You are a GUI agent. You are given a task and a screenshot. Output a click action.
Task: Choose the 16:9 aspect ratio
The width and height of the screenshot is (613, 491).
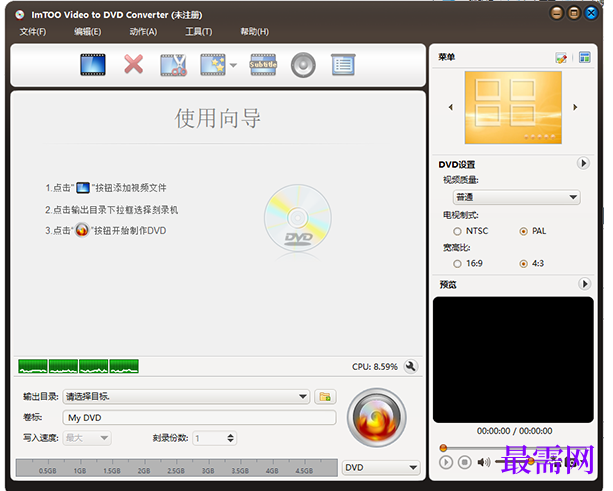pos(457,264)
